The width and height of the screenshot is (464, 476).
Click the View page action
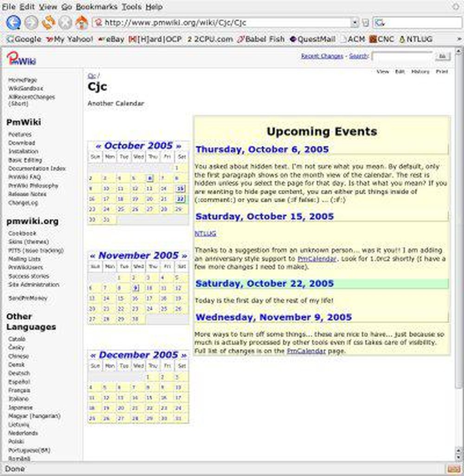[x=383, y=72]
